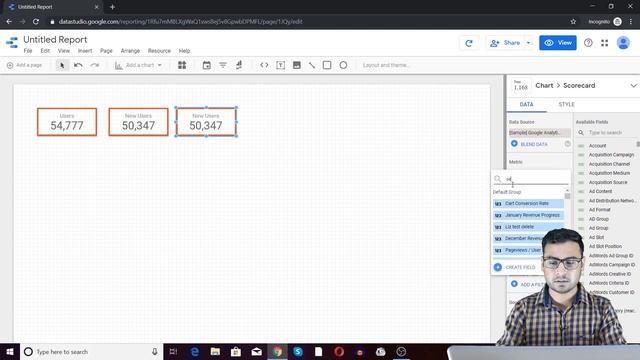Viewport: 640px width, 360px height.
Task: Open Skype from taskbar
Action: (298, 351)
